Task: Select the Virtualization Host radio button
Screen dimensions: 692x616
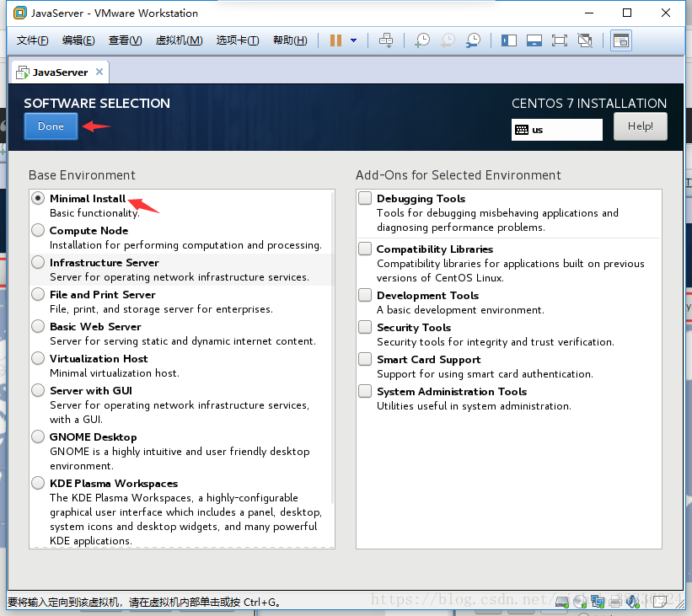Action: [x=39, y=358]
